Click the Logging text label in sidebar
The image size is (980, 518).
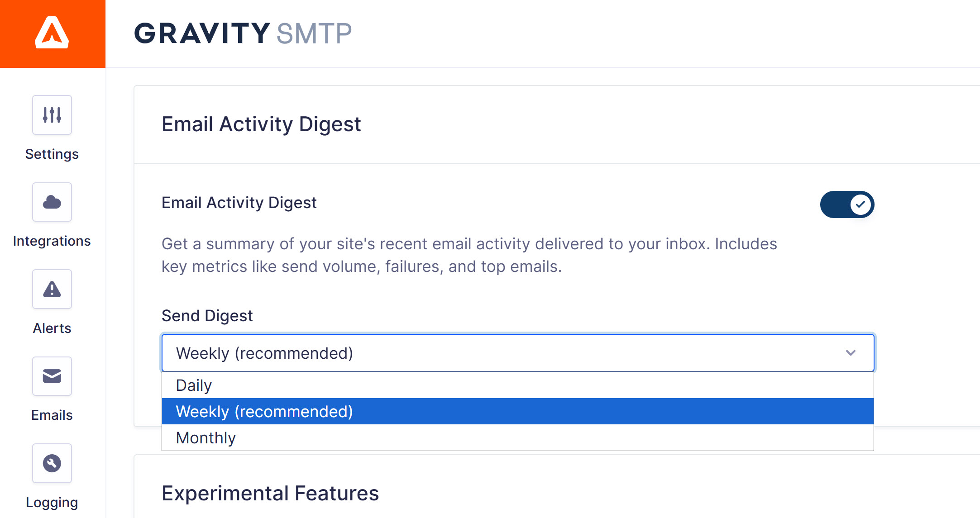(52, 503)
